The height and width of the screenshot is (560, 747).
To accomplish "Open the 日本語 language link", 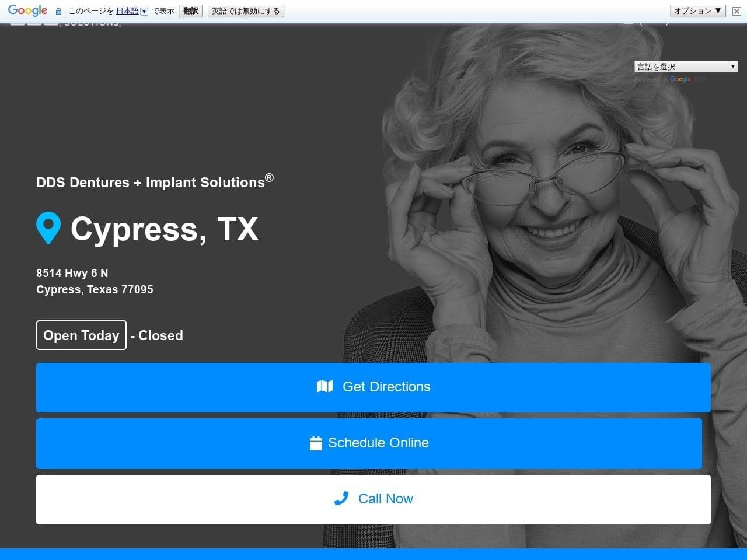I will point(127,11).
